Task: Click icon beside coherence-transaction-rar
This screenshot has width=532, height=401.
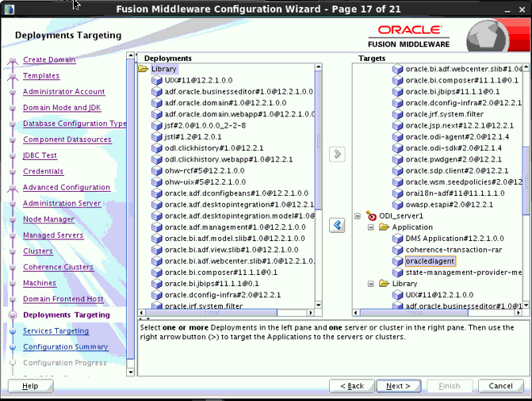Action: pos(398,250)
